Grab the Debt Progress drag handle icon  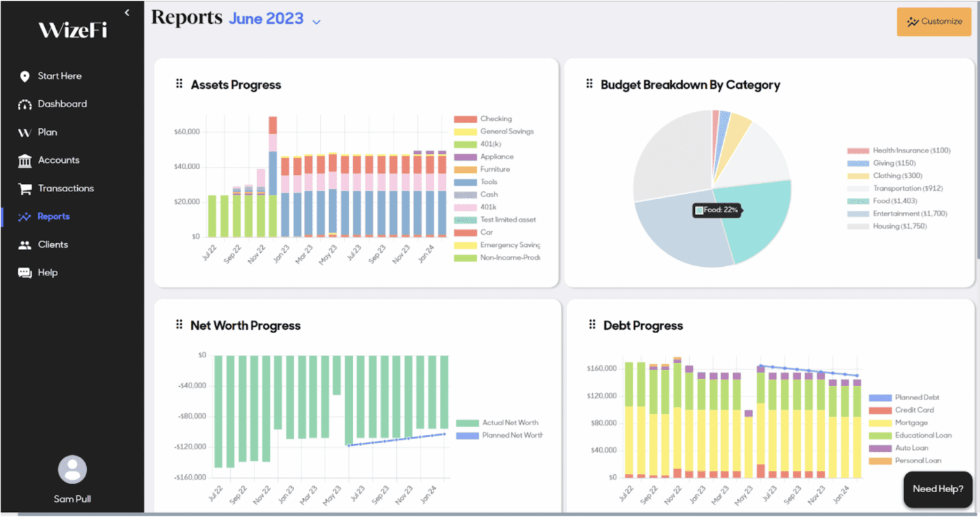591,325
